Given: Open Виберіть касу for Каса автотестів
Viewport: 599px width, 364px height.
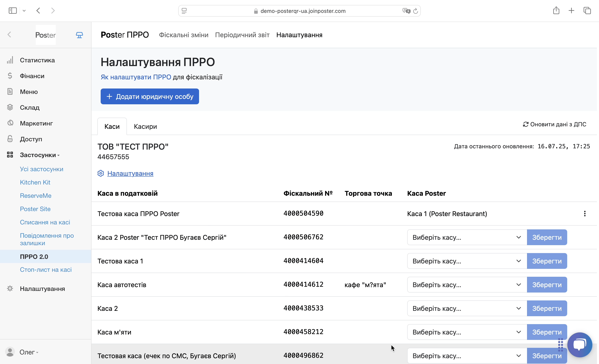Looking at the screenshot, I should 467,285.
